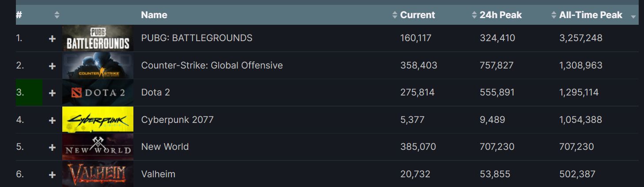This screenshot has height=187, width=644.
Task: Sort the table by Name header
Action: 154,15
